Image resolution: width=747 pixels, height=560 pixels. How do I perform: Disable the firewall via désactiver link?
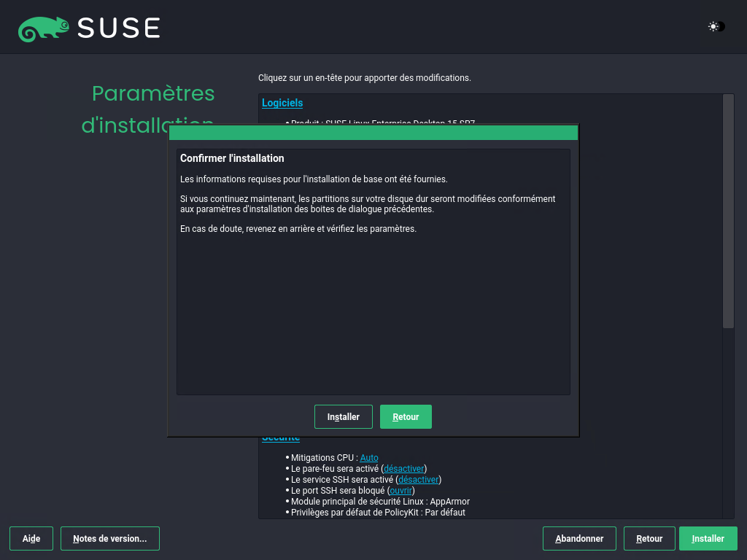403,469
